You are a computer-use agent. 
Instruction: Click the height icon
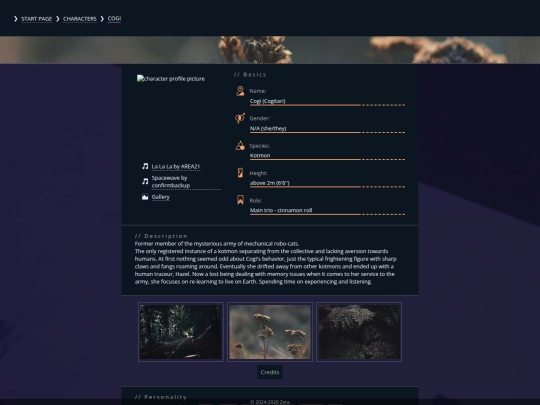[x=240, y=173]
